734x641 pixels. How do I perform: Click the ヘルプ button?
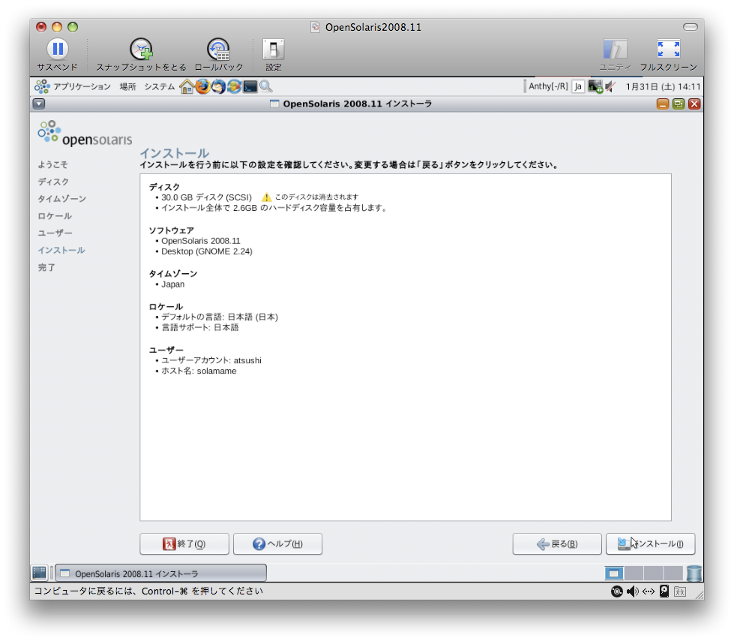[x=277, y=544]
